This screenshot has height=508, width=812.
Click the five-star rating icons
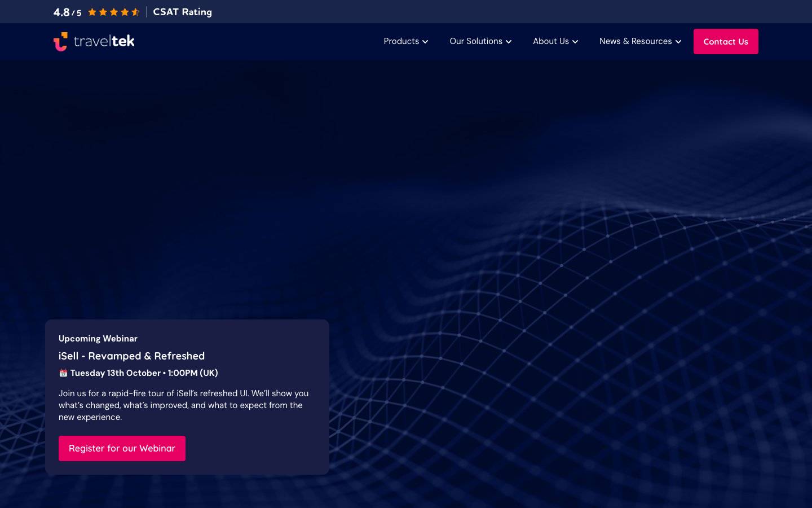point(114,12)
